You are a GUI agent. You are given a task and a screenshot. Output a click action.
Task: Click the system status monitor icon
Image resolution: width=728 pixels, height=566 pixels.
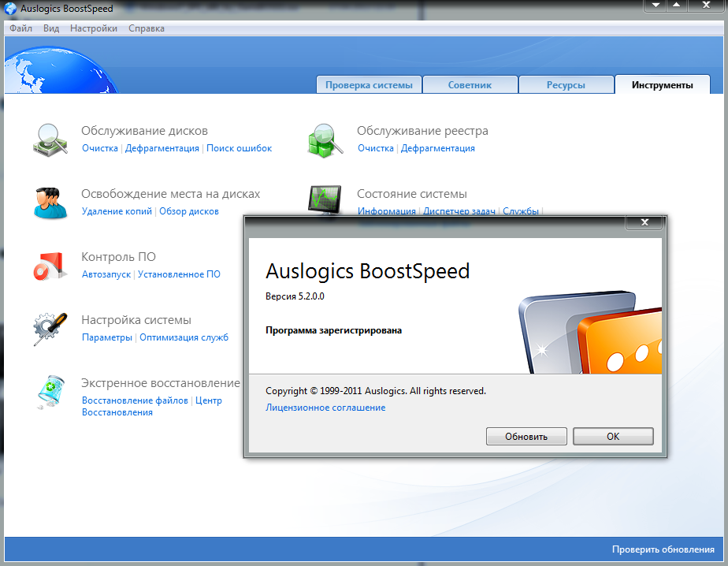coord(325,199)
